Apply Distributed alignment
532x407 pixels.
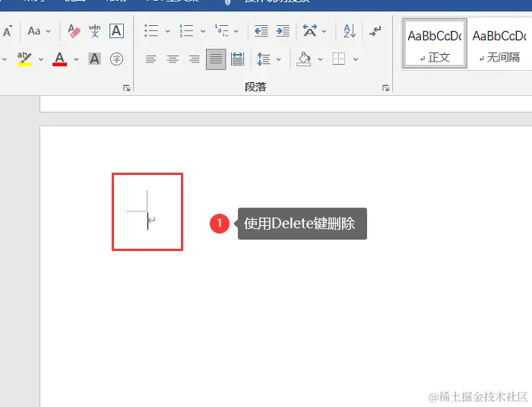click(237, 59)
